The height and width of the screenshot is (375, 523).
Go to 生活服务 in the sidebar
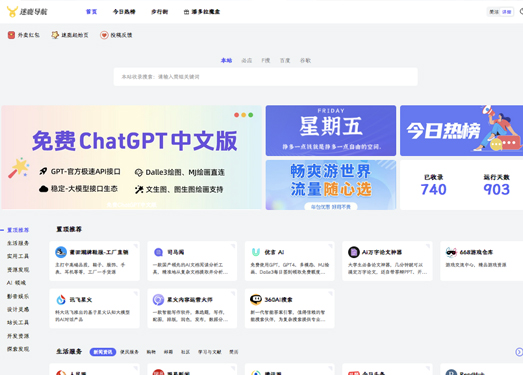[x=18, y=243]
